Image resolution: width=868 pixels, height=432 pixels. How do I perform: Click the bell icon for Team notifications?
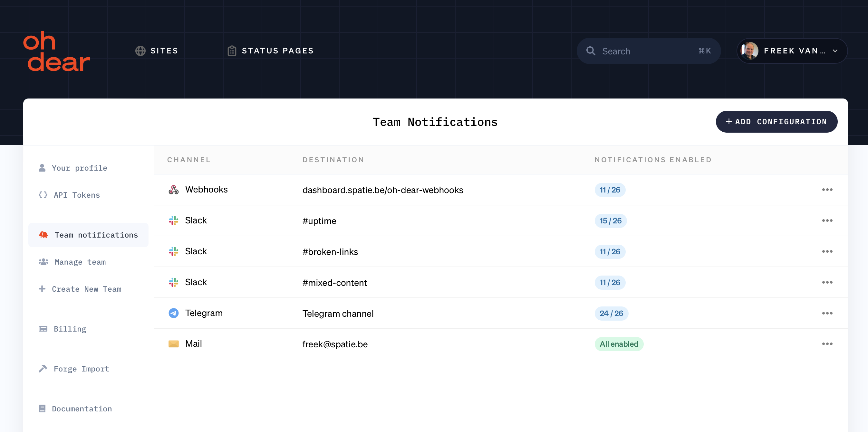tap(43, 235)
